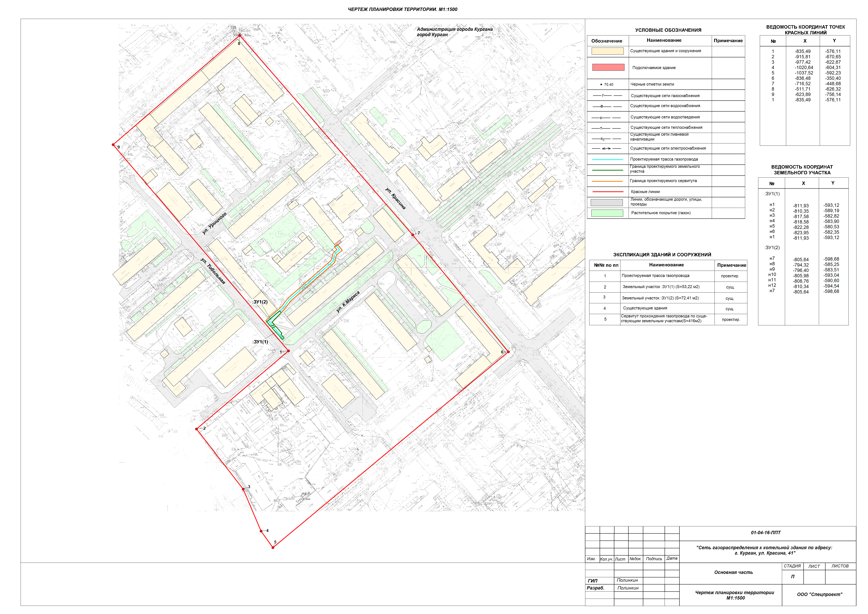Click the water supply network line symbol
This screenshot has height=614, width=868.
[607, 106]
